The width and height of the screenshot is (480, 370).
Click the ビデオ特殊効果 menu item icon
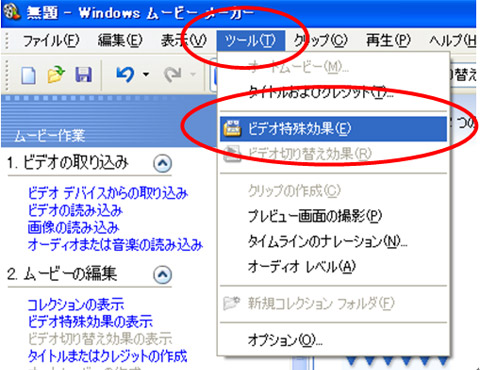click(x=232, y=129)
